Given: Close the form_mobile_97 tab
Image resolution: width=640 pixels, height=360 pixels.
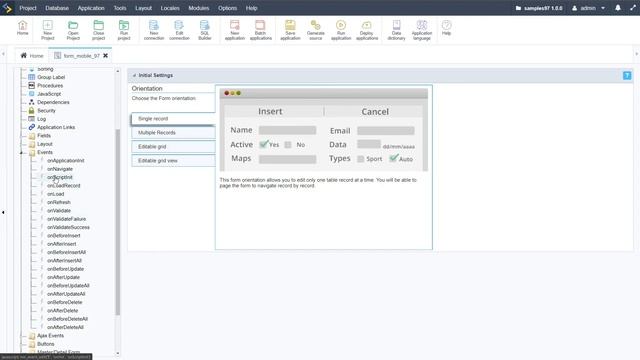Looking at the screenshot, I should [105, 56].
